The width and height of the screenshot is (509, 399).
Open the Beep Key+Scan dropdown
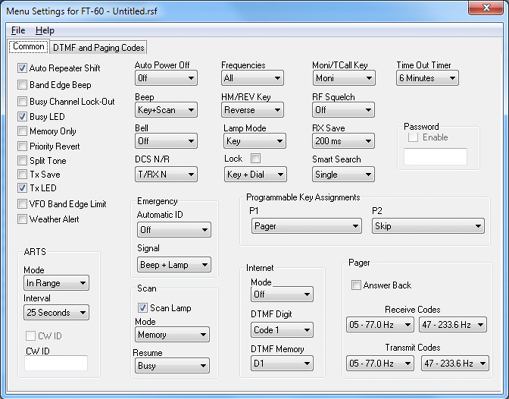[166, 110]
